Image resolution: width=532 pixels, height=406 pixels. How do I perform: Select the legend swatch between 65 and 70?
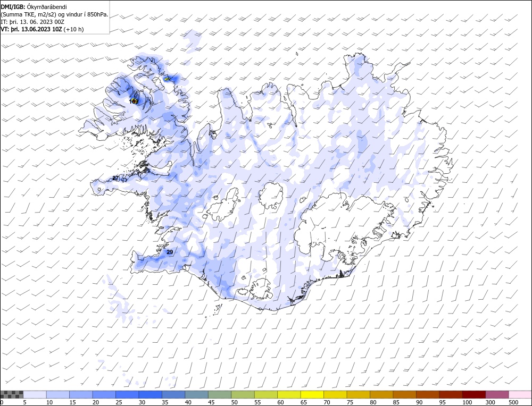[312, 394]
